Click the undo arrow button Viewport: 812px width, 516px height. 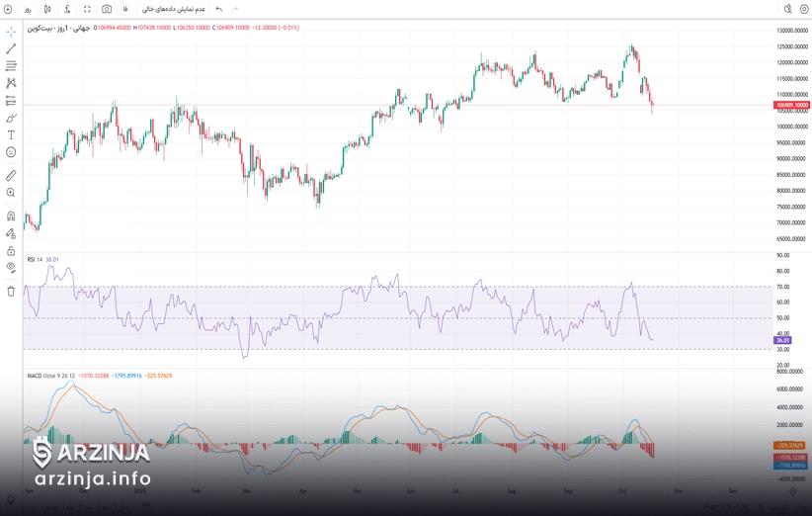click(219, 9)
